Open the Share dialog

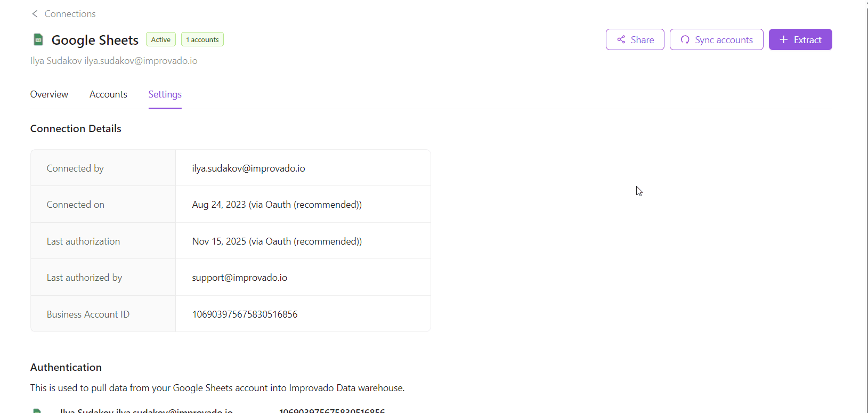[635, 39]
